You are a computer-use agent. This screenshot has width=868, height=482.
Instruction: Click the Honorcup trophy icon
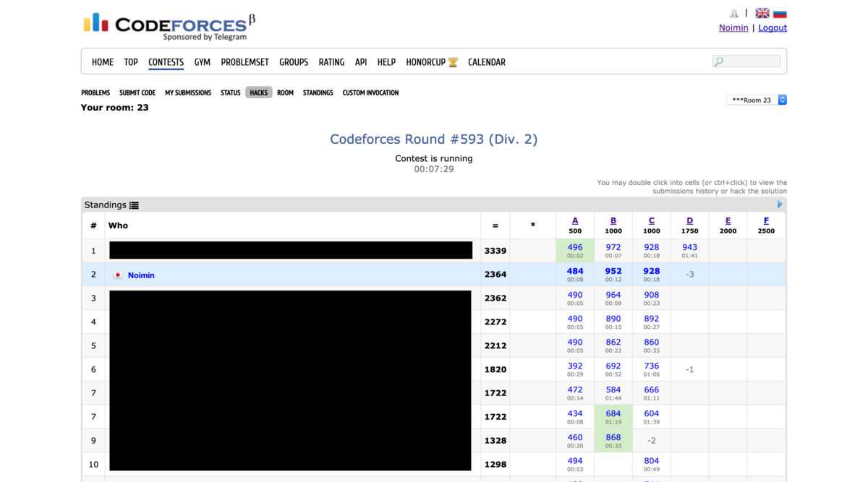[453, 62]
